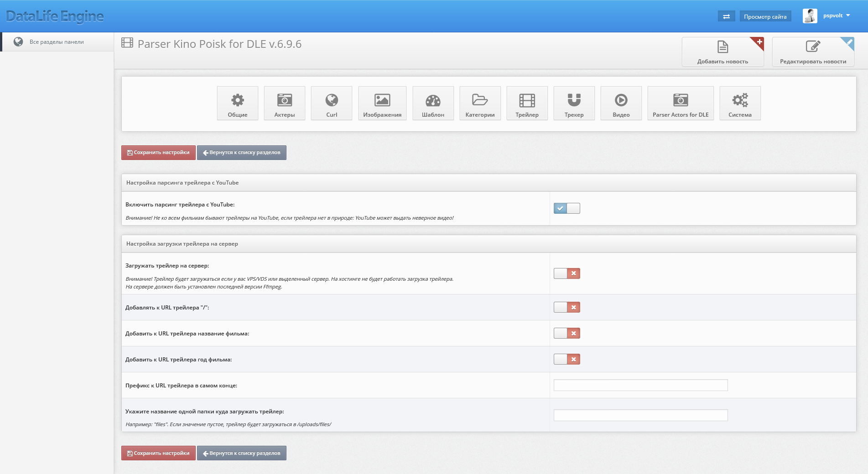Viewport: 868px width, 474px height.
Task: Click the user avatar image
Action: click(x=810, y=16)
